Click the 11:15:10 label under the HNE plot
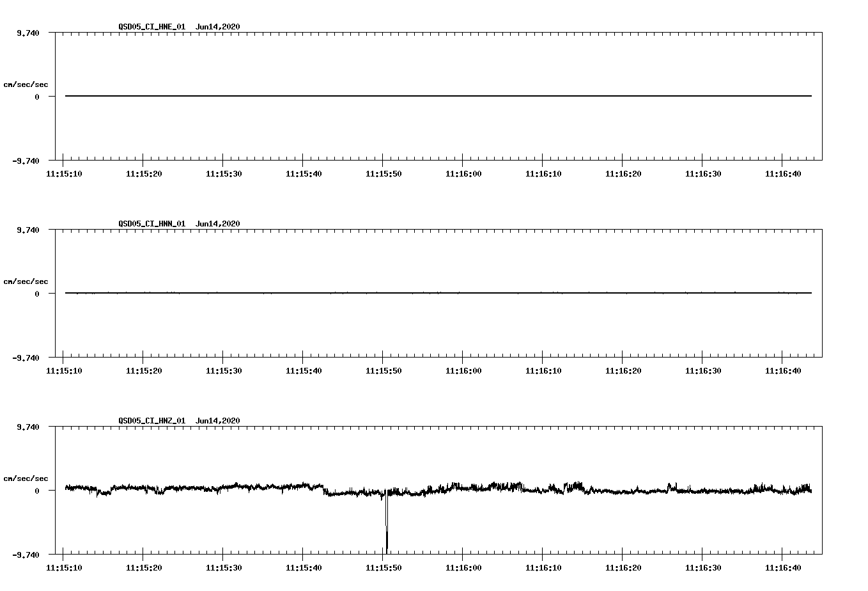The image size is (868, 591). pos(64,174)
